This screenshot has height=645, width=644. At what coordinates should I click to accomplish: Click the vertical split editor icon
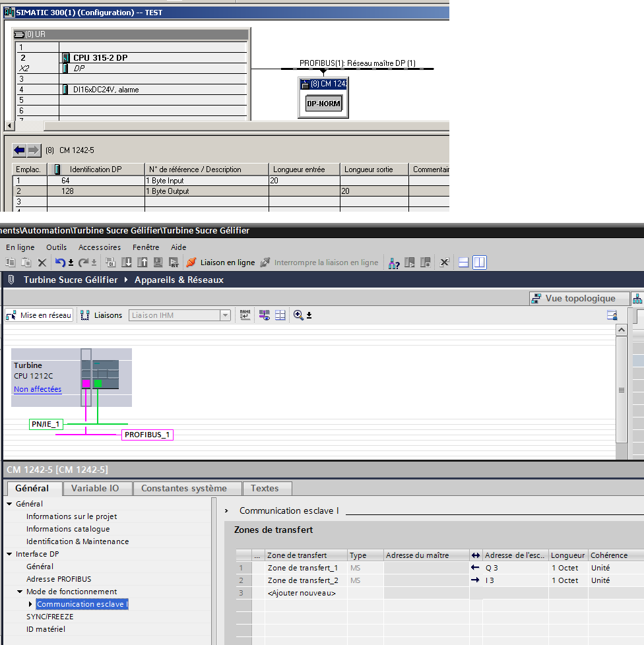click(x=479, y=262)
